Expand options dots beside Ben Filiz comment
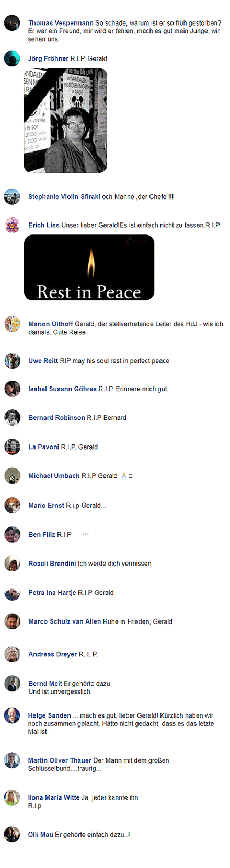Image resolution: width=230 pixels, height=868 pixels. (x=86, y=534)
